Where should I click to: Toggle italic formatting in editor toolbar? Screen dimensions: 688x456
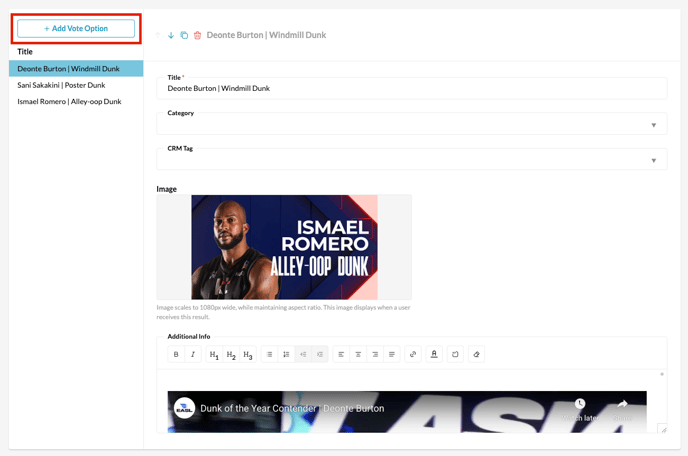[x=193, y=354]
